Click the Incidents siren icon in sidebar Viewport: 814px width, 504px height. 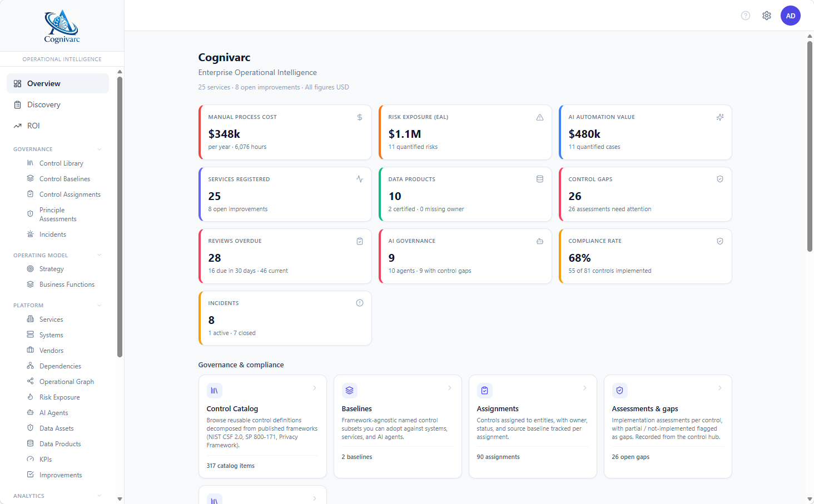coord(31,234)
